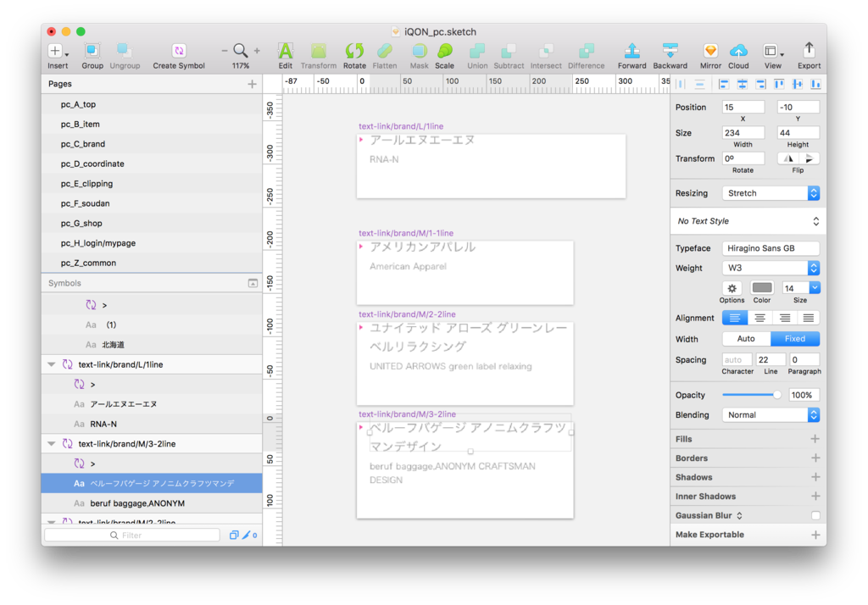Viewport: 868px width, 605px height.
Task: Open the No Text Style dropdown
Action: (x=748, y=221)
